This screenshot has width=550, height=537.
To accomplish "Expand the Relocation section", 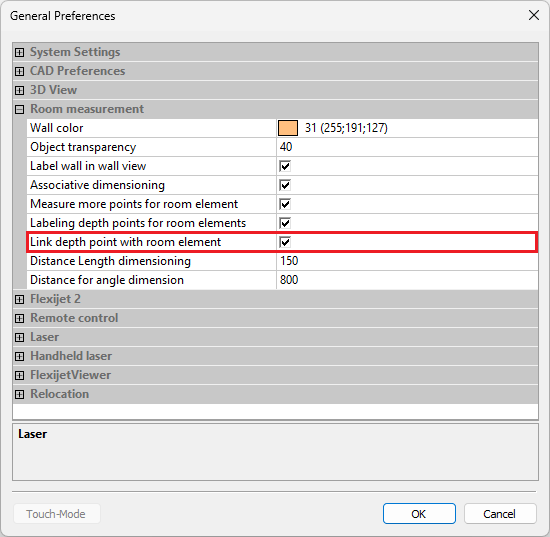I will [x=20, y=395].
